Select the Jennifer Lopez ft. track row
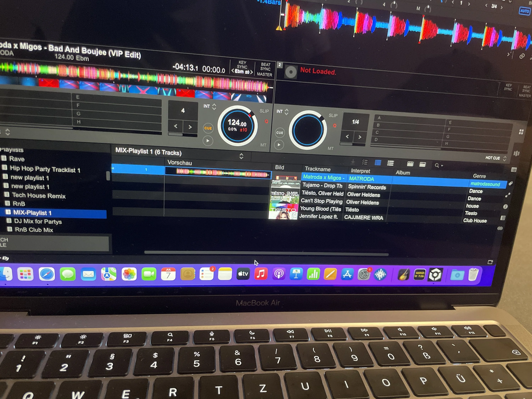Viewport: 532px width, 399px height. pos(319,217)
